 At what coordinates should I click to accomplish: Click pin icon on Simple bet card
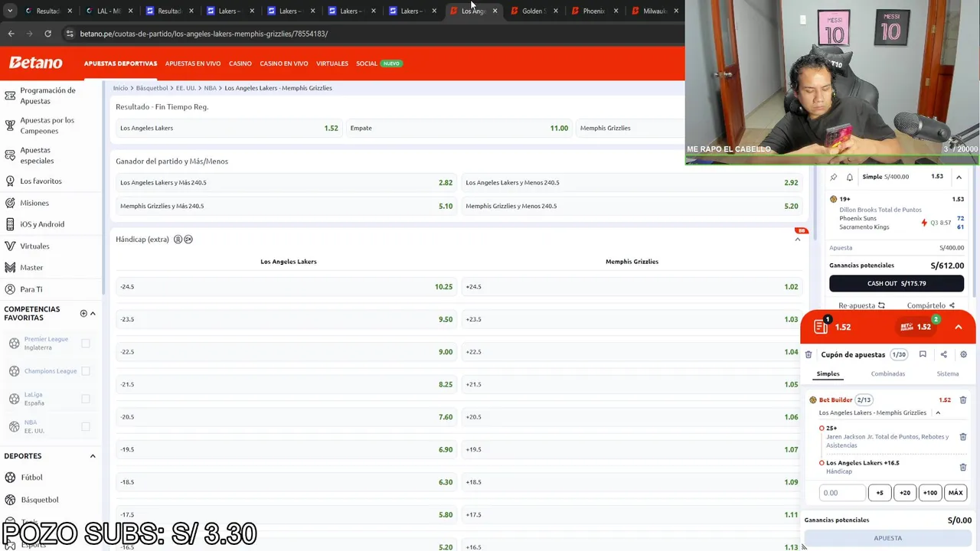pyautogui.click(x=834, y=177)
